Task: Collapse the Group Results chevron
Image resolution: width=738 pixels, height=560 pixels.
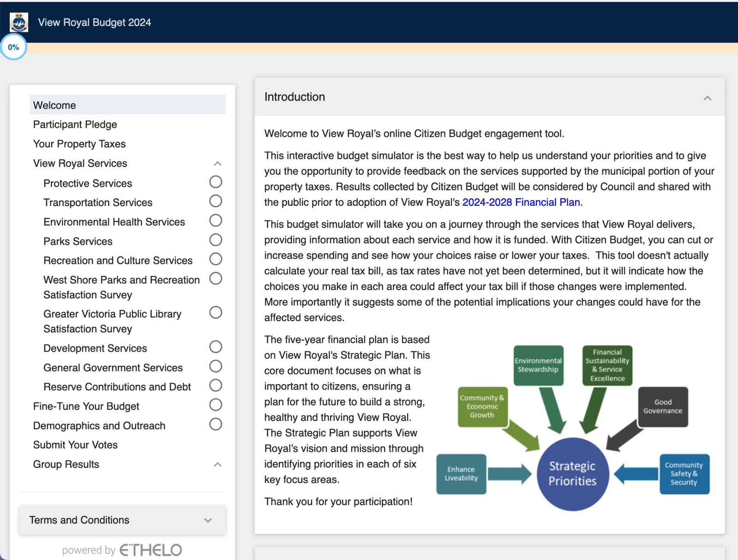Action: coord(218,465)
